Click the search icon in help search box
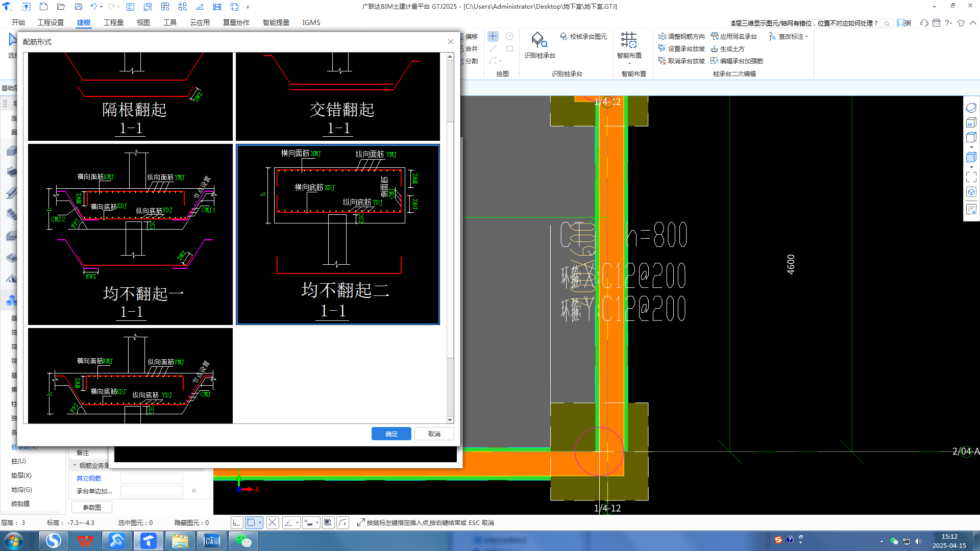The image size is (980, 551). (887, 23)
